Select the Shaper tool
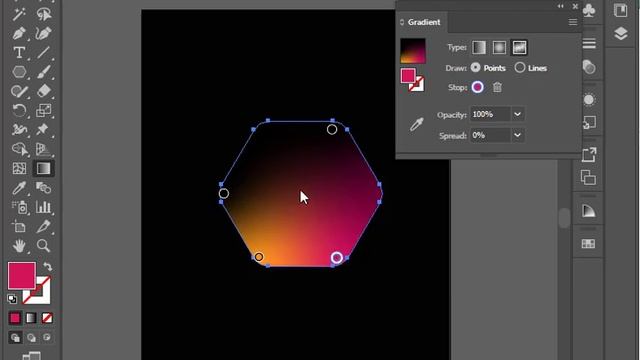640x360 pixels. pyautogui.click(x=19, y=91)
